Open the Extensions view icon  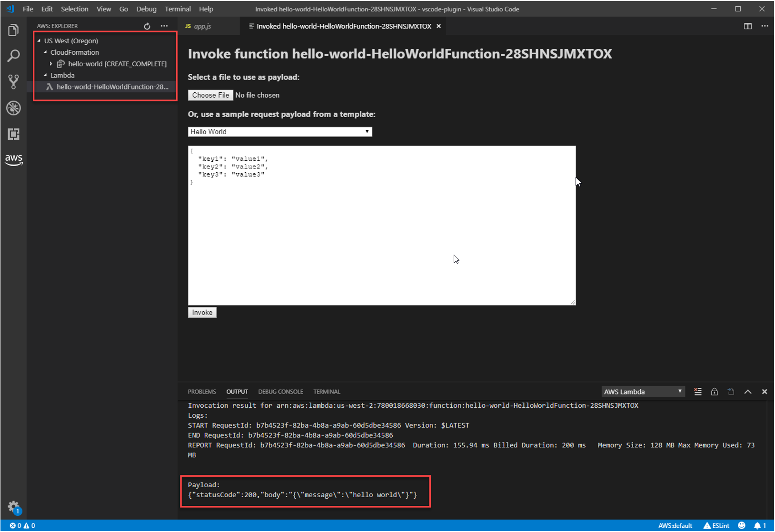click(13, 134)
